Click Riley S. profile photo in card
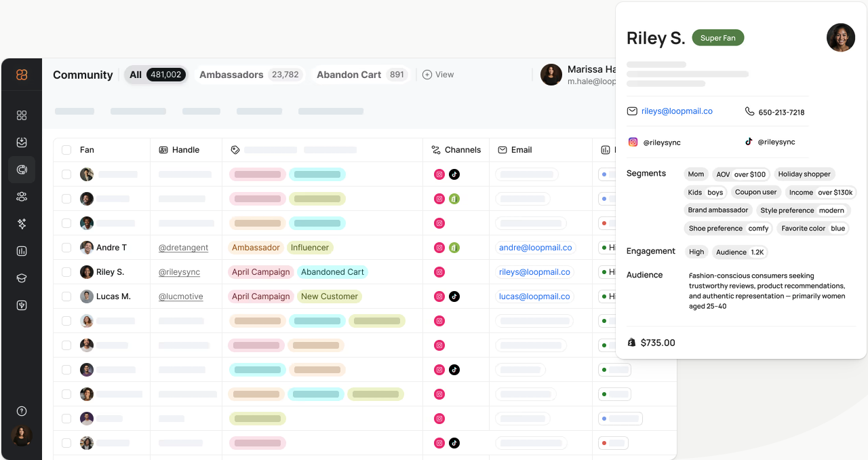The height and width of the screenshot is (460, 868). pyautogui.click(x=840, y=38)
